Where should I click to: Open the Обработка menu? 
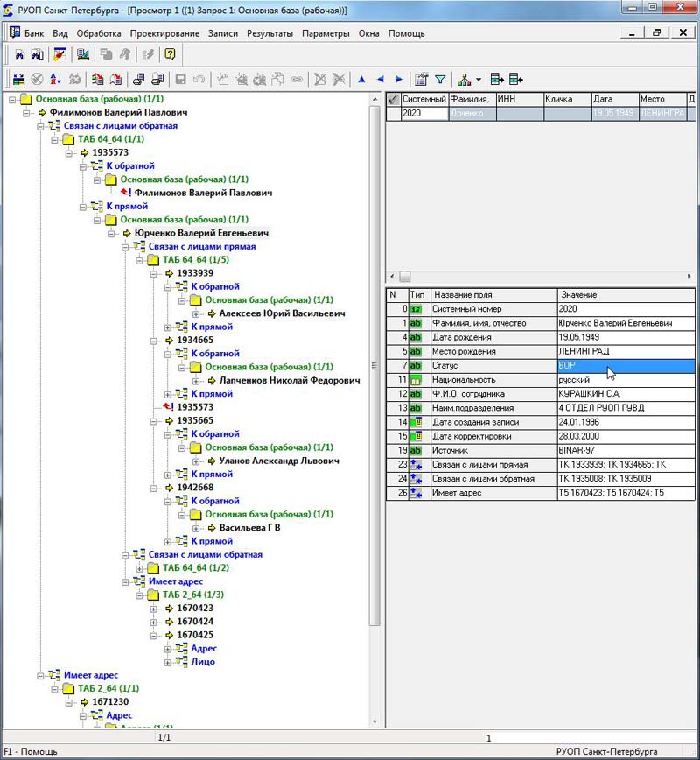click(98, 33)
